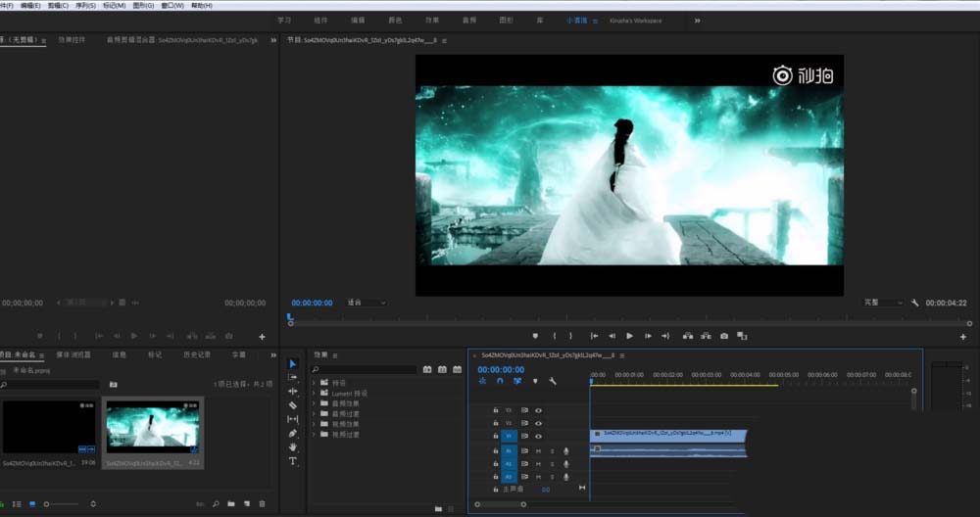The width and height of the screenshot is (980, 517).
Task: Open the zoom level dropdown in the program monitor
Action: point(366,304)
